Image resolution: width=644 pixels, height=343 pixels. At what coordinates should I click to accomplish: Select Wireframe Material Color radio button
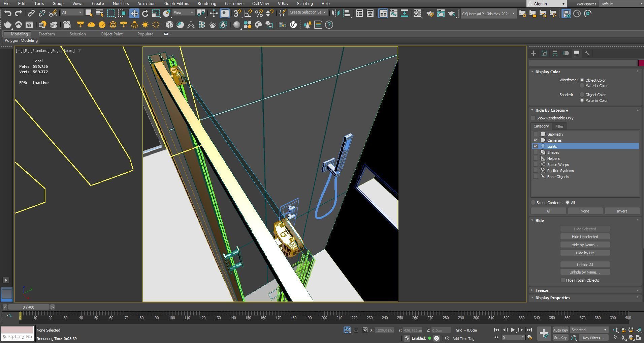[x=582, y=86]
